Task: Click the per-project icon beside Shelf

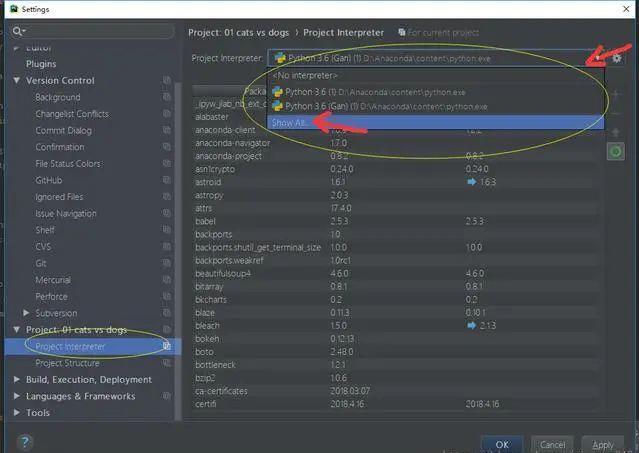Action: (167, 229)
